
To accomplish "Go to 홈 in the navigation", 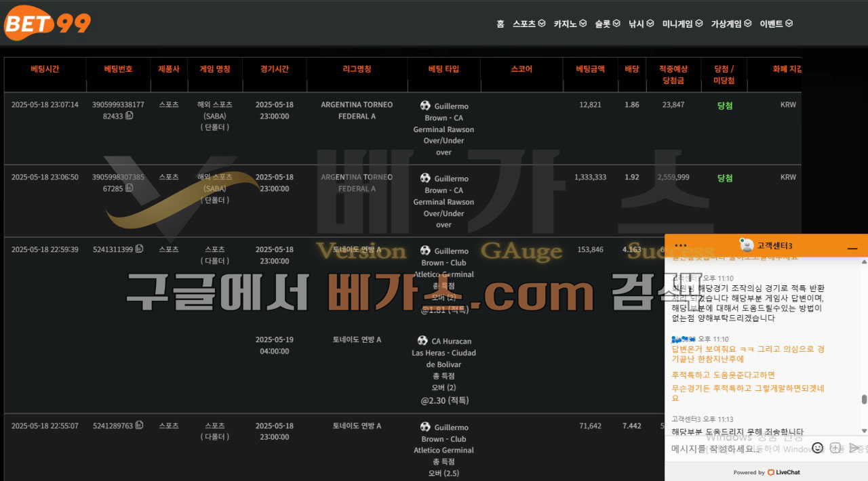I will click(500, 24).
